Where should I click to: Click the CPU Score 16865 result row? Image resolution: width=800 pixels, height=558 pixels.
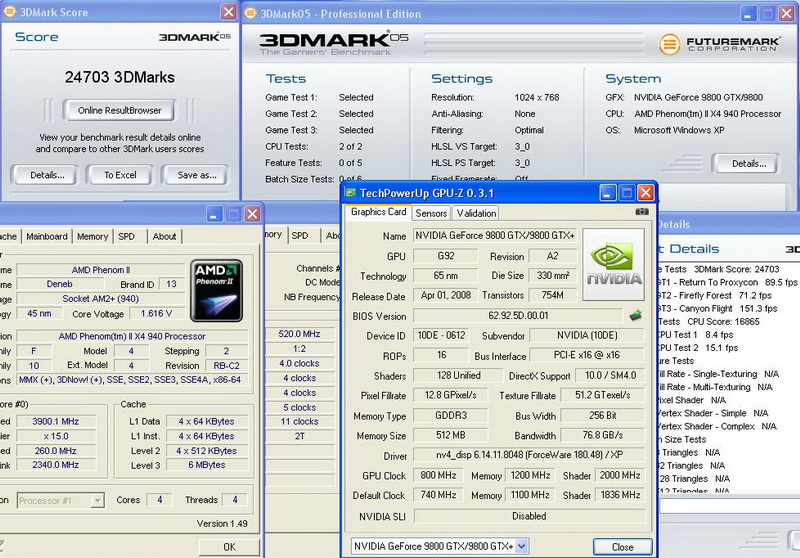point(708,322)
